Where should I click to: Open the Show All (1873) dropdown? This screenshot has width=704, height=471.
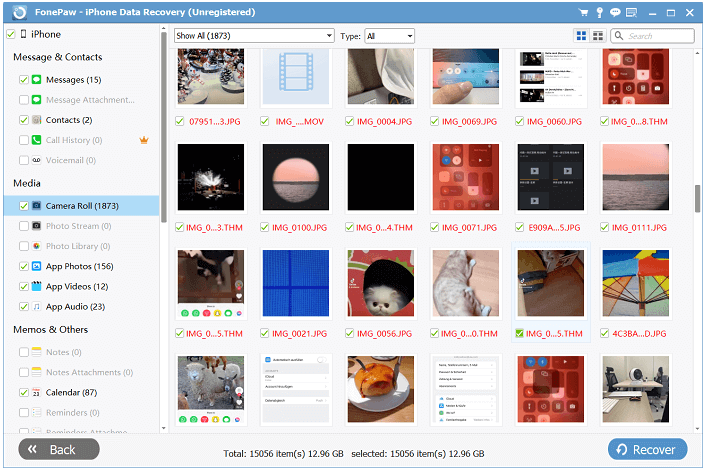254,36
